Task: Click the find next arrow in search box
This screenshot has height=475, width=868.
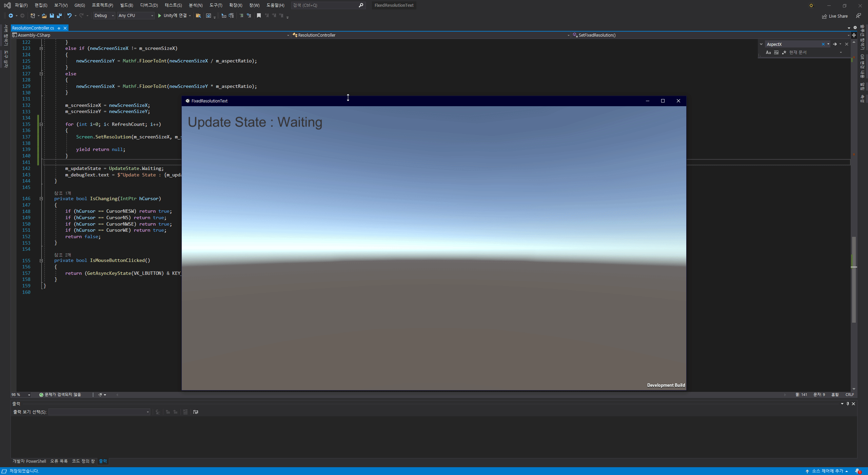Action: click(835, 44)
